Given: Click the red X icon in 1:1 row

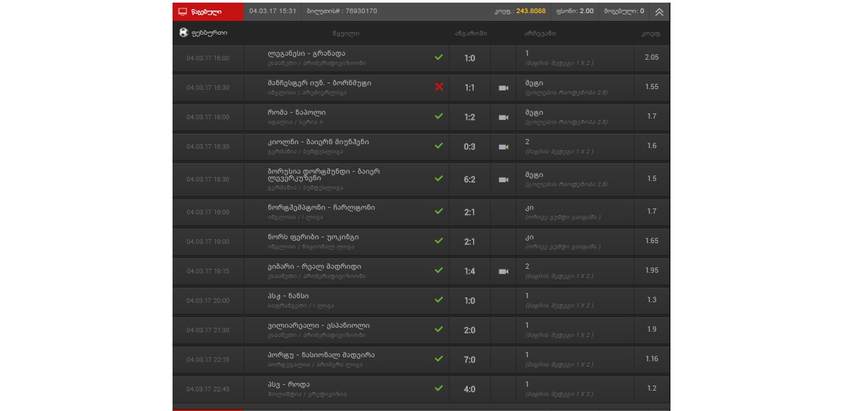Looking at the screenshot, I should (x=439, y=87).
